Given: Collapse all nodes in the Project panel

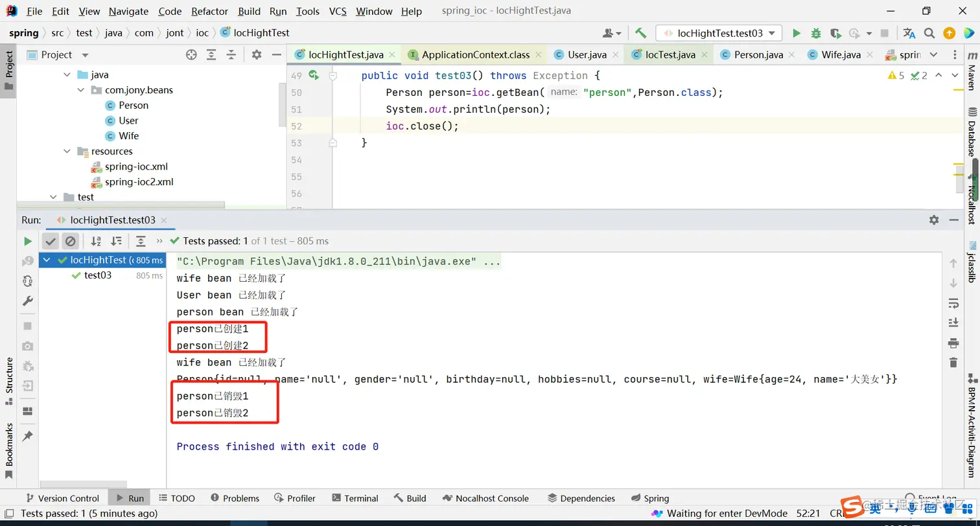Looking at the screenshot, I should pos(231,55).
